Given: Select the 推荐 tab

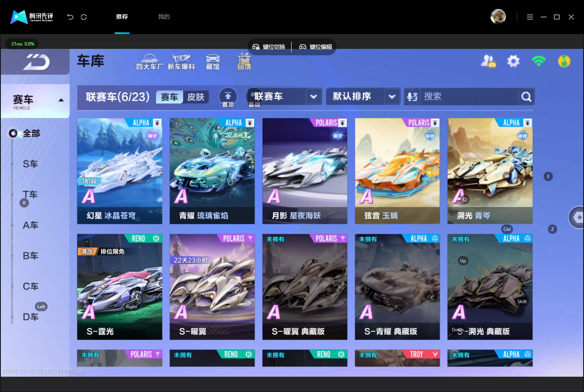Looking at the screenshot, I should pyautogui.click(x=122, y=17).
